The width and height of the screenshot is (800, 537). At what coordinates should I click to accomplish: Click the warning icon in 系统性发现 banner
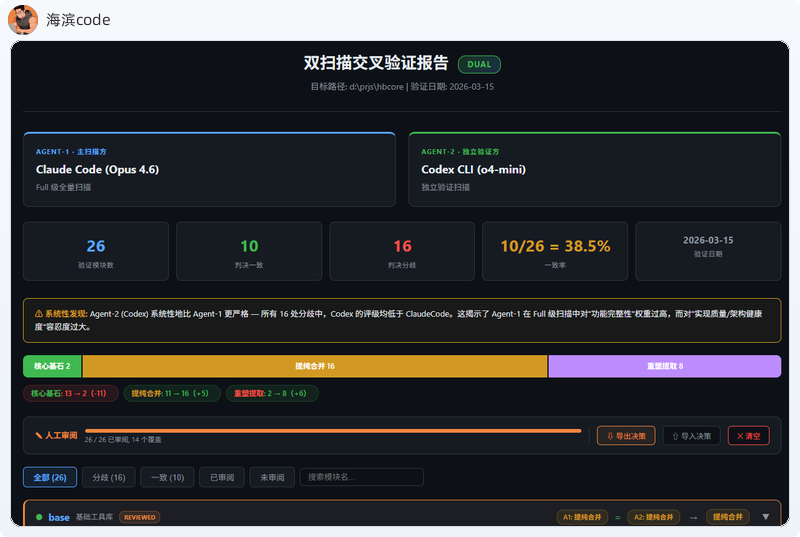point(39,314)
